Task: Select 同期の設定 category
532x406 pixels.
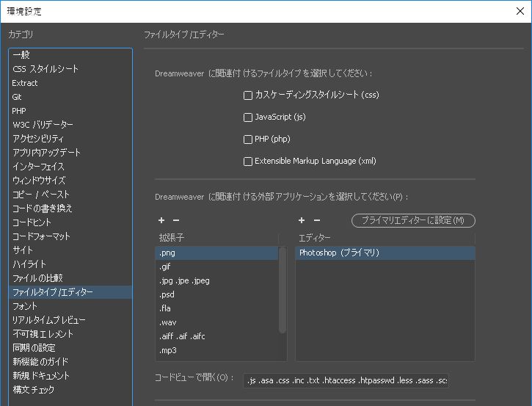Action: click(70, 347)
